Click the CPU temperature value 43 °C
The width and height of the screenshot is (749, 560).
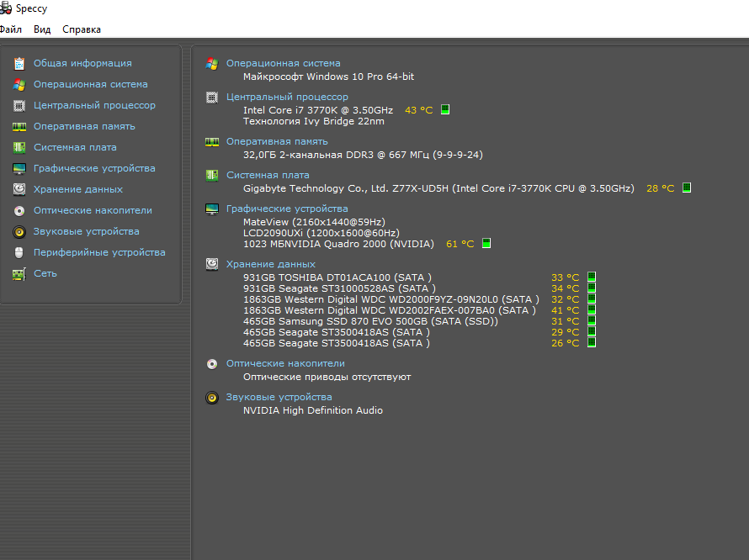418,110
